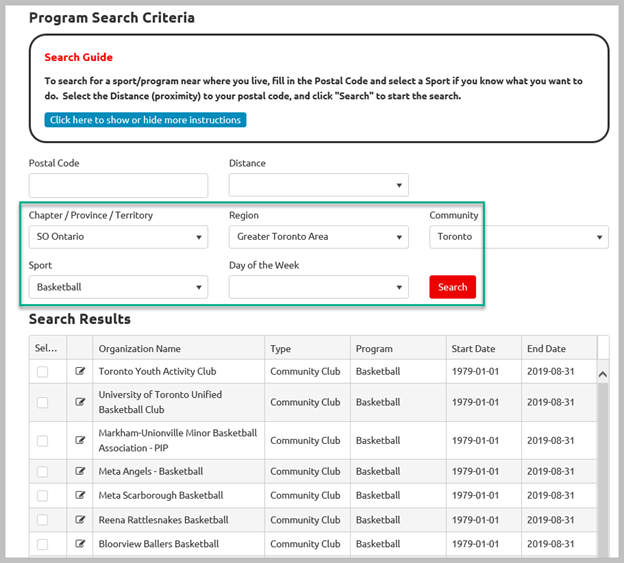Image resolution: width=624 pixels, height=563 pixels.
Task: Select checkbox for University of Toronto Unified Basketball Club
Action: [x=43, y=402]
